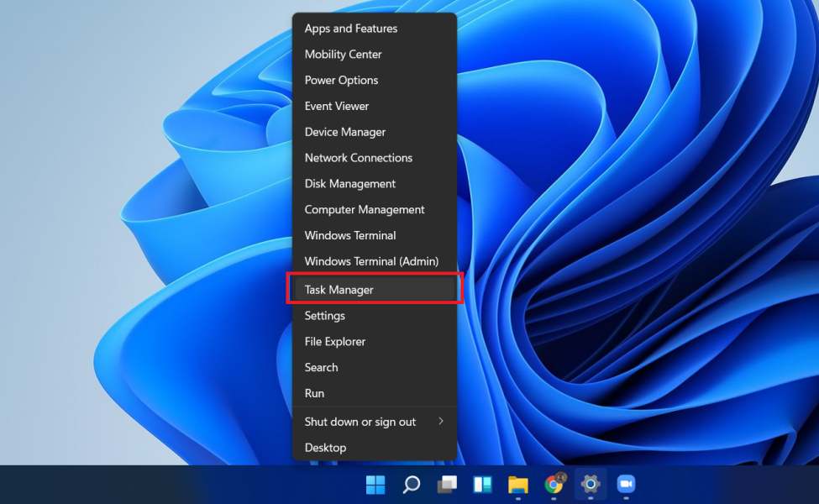The width and height of the screenshot is (819, 504).
Task: Launch File Explorer from the taskbar
Action: point(518,485)
